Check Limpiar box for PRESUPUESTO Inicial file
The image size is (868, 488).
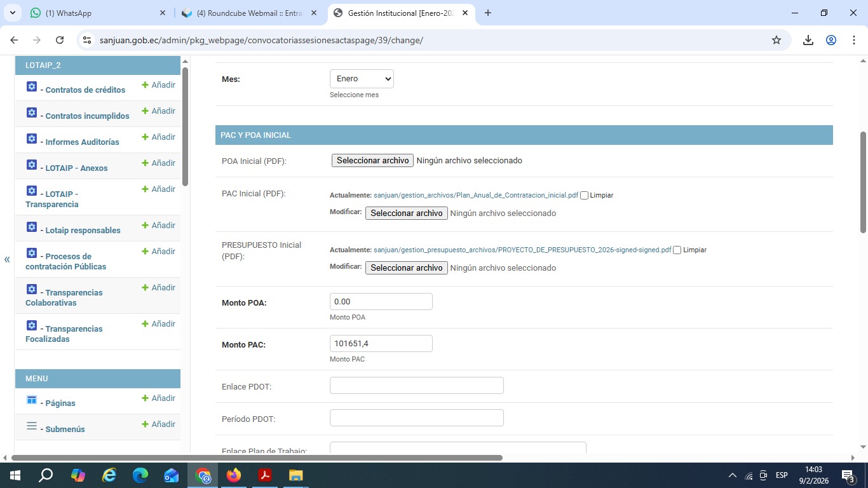pos(677,250)
